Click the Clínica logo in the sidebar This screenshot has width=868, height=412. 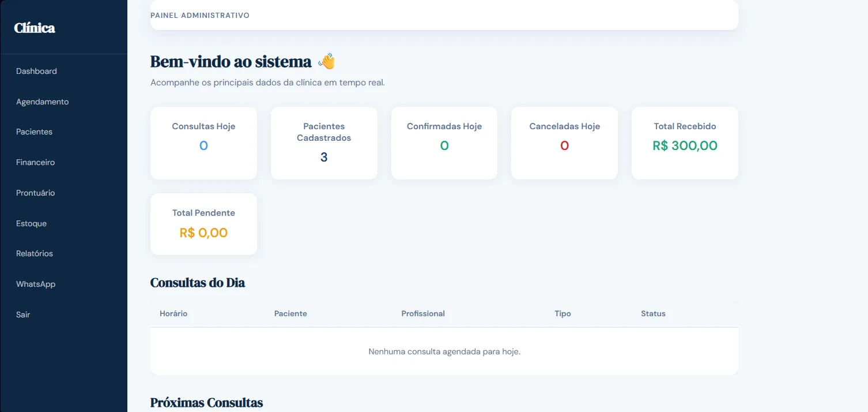35,28
